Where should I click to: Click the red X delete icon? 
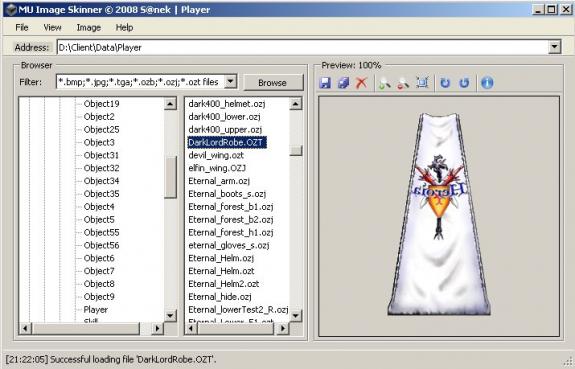click(362, 83)
